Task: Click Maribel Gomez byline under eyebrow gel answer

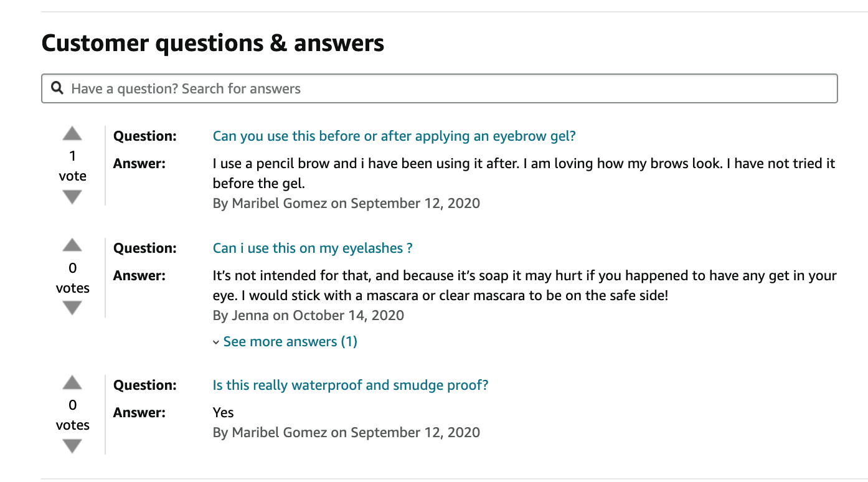Action: (x=346, y=203)
